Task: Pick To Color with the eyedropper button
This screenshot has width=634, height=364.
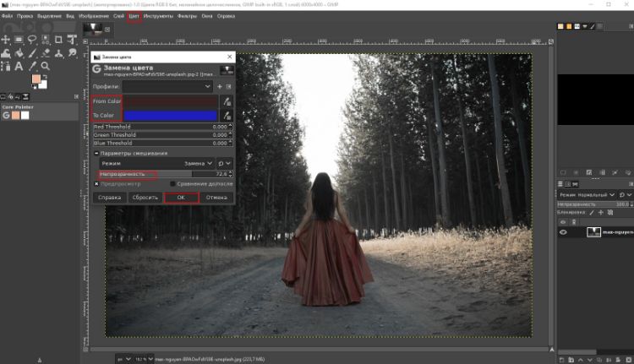Action: tap(227, 116)
